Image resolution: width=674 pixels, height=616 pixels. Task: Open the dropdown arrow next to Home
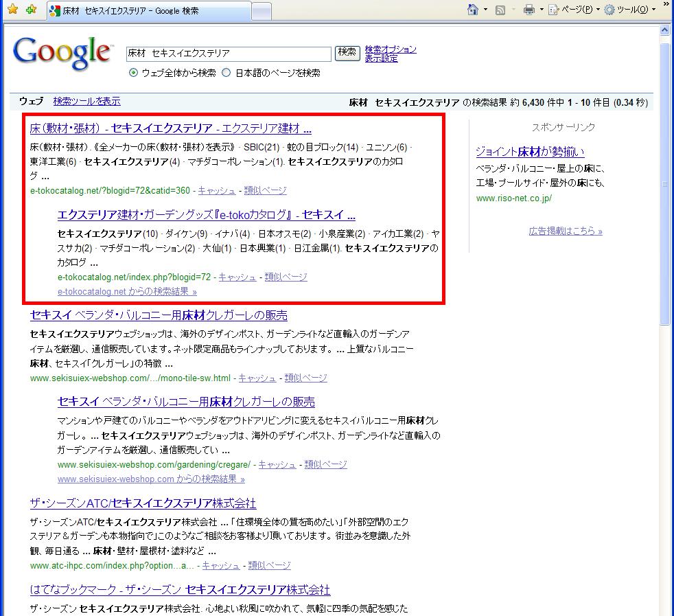pos(485,10)
